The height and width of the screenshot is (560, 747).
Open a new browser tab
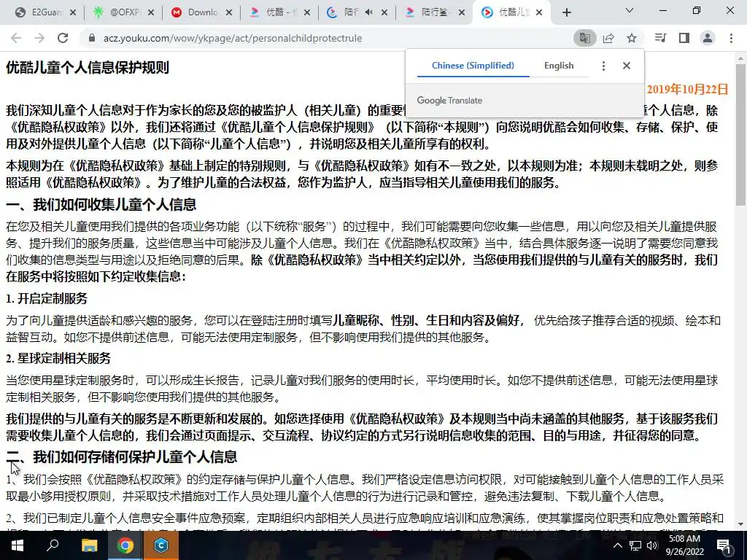pyautogui.click(x=566, y=13)
